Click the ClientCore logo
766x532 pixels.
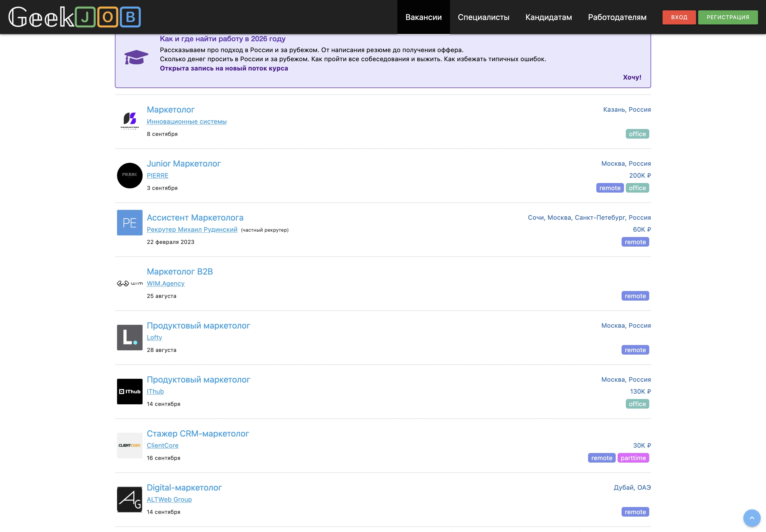pos(130,445)
